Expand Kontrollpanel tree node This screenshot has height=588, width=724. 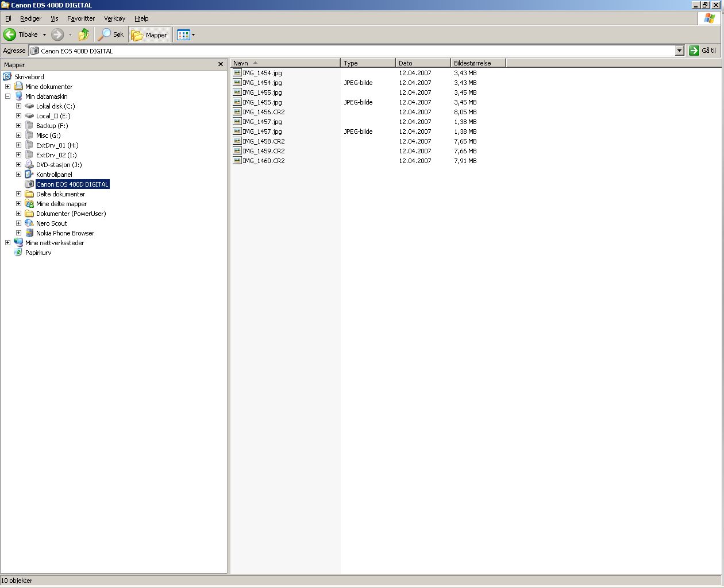coord(18,174)
